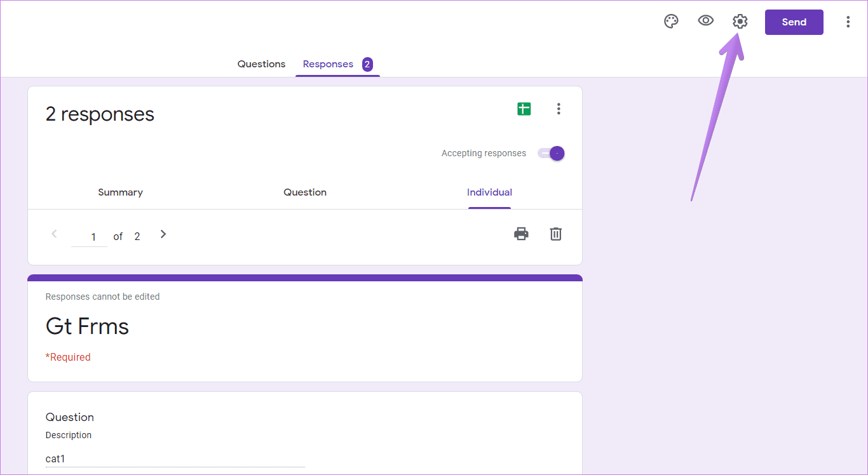The height and width of the screenshot is (475, 868).
Task: Open more options beside Send button
Action: point(848,22)
